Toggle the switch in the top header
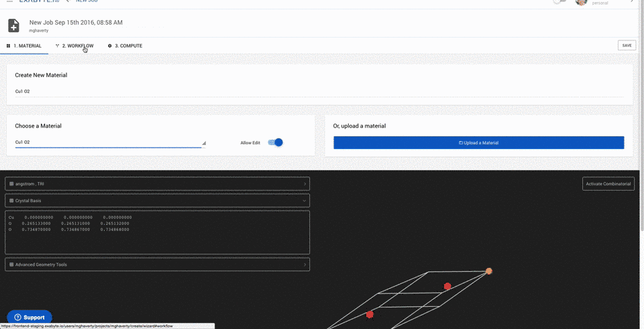Image resolution: width=644 pixels, height=329 pixels. 559,2
